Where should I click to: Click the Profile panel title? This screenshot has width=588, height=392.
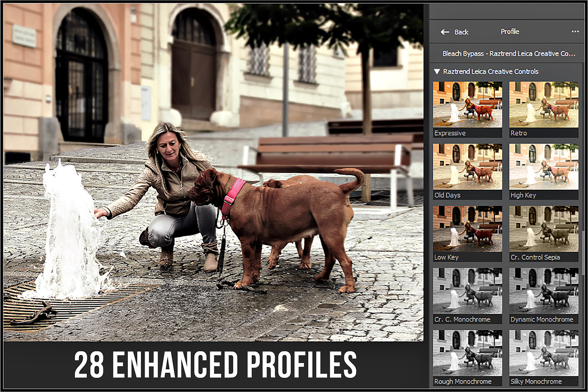[510, 31]
